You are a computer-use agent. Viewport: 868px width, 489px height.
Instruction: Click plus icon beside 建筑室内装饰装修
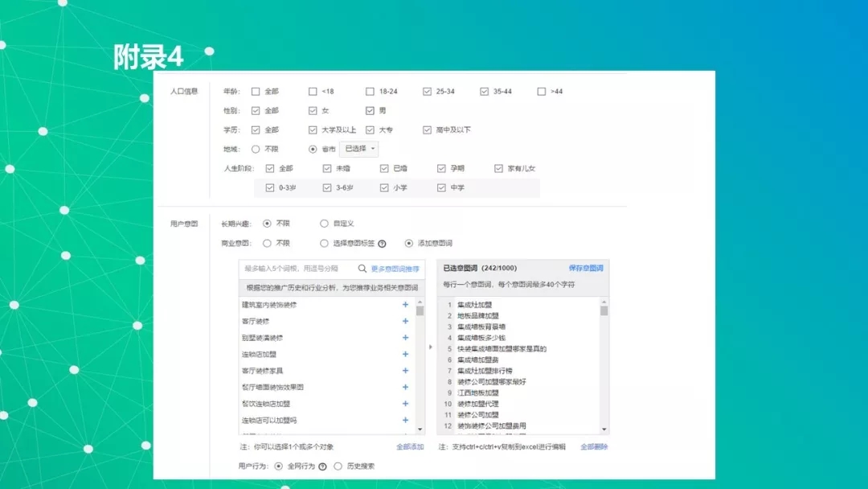405,305
